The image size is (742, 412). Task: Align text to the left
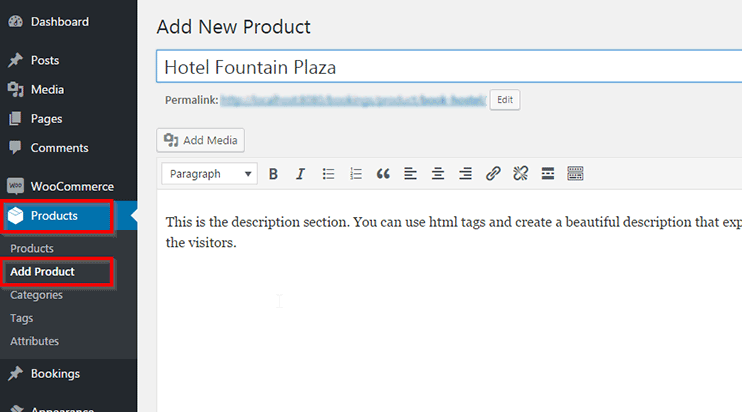coord(410,174)
